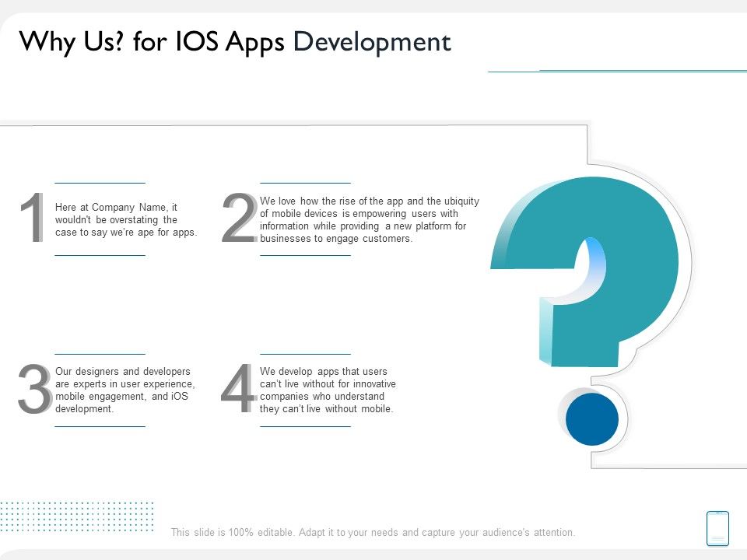Select the teal bar at the bottom edge

pyautogui.click(x=373, y=555)
